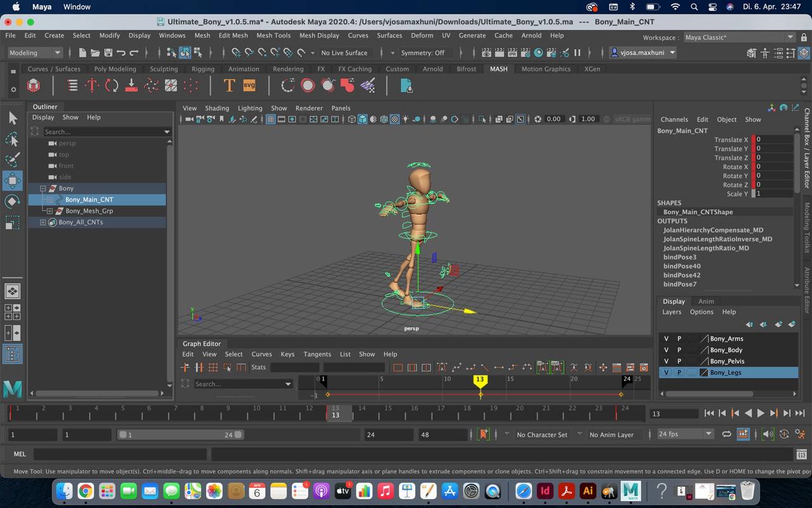The image size is (812, 508).
Task: Open the 24 fps frame rate dropdown
Action: 685,434
